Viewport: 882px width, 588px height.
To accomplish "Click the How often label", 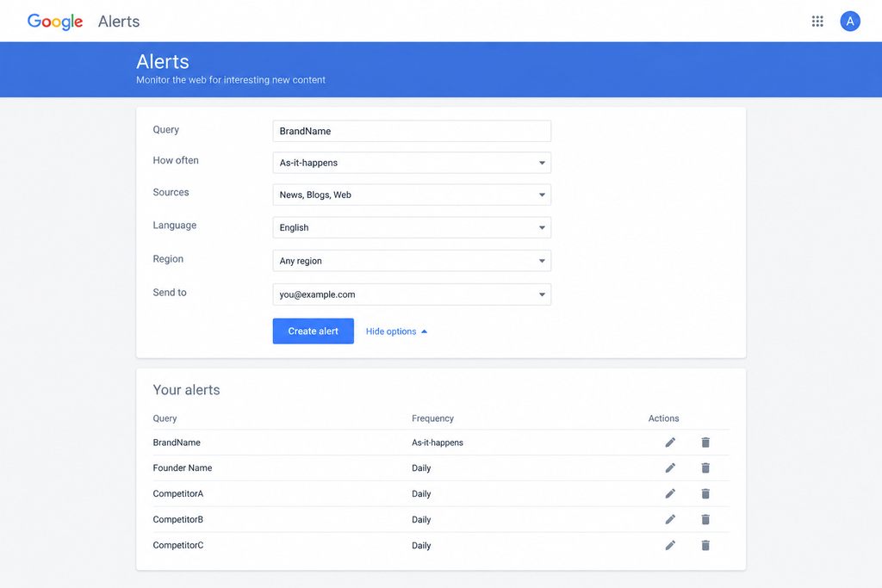I will click(x=176, y=160).
